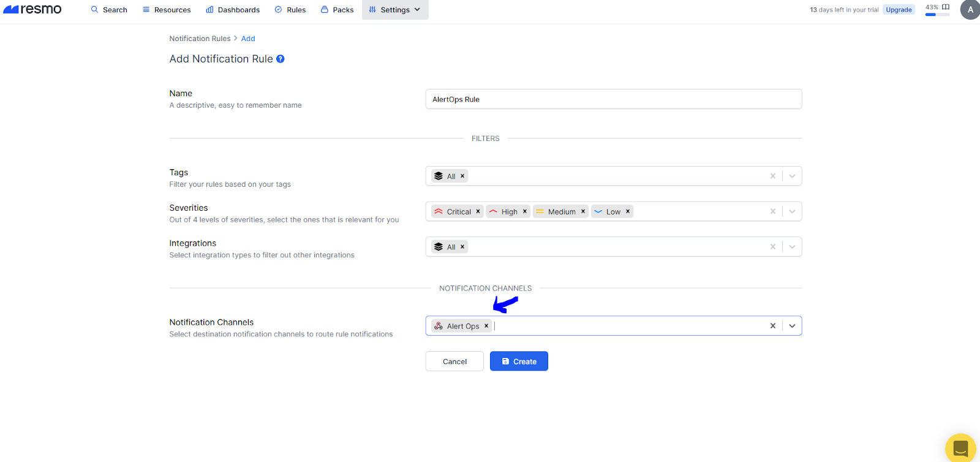Expand the Notification Channels dropdown
The height and width of the screenshot is (462, 980).
pyautogui.click(x=792, y=326)
